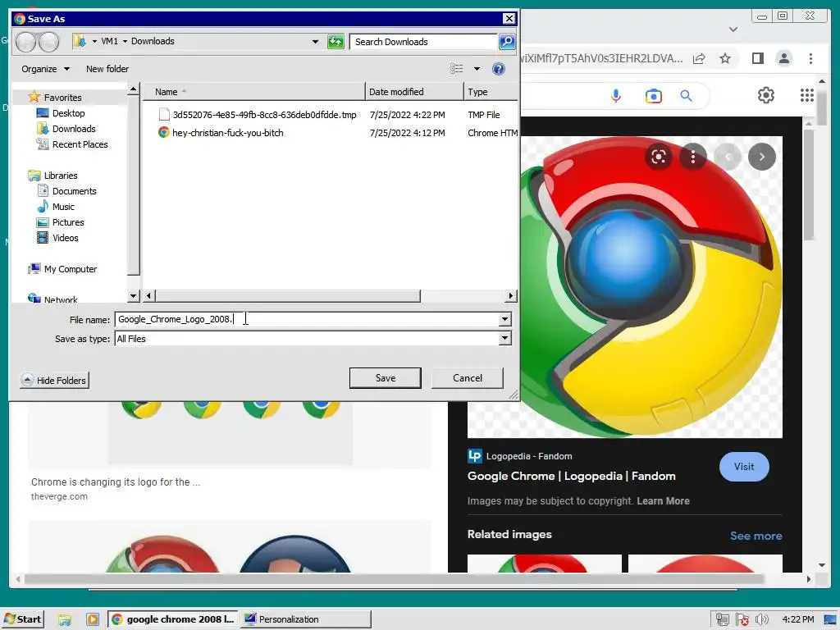Sort files by Date modified column

pyautogui.click(x=414, y=92)
